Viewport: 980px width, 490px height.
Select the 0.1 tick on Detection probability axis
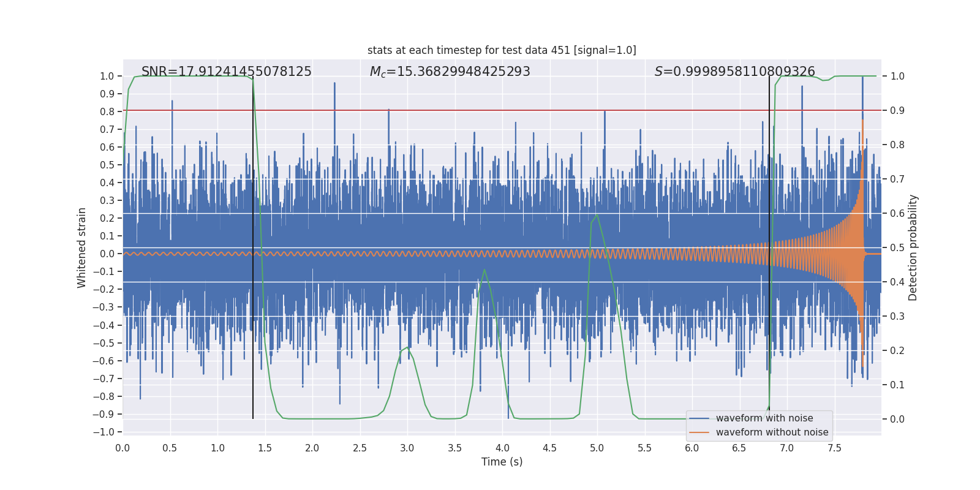(x=897, y=385)
